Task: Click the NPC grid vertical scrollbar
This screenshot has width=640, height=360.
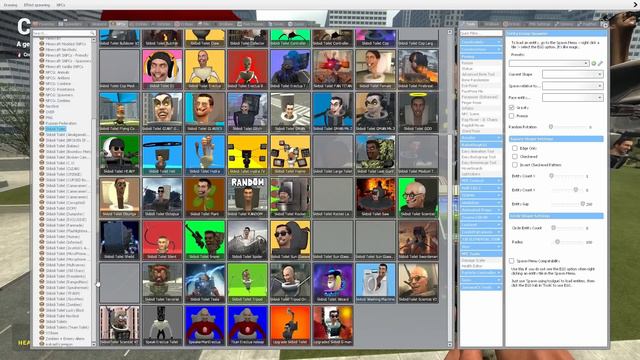Action: point(450,188)
